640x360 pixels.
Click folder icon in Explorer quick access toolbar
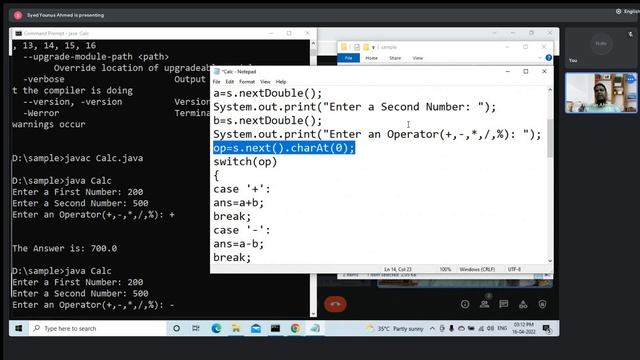tap(344, 47)
